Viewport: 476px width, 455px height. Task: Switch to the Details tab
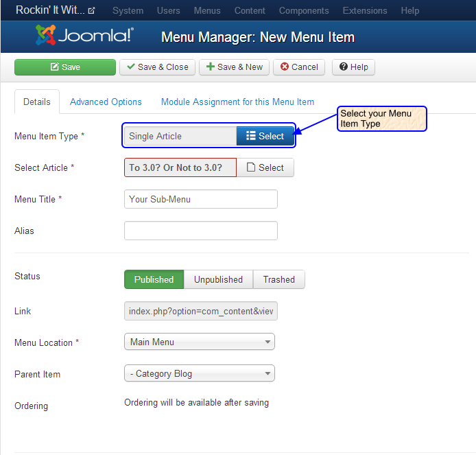37,102
